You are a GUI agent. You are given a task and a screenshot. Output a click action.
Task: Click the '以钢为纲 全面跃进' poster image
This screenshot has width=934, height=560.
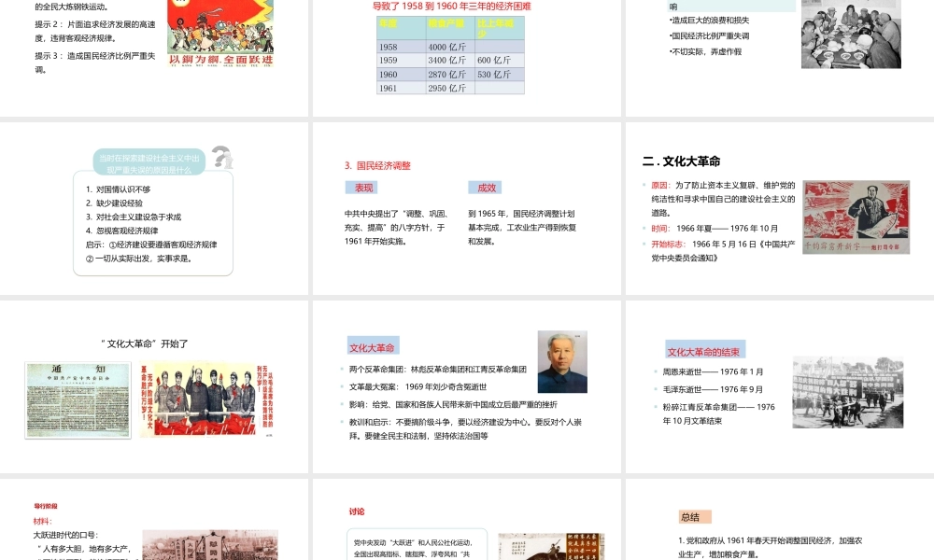220,34
